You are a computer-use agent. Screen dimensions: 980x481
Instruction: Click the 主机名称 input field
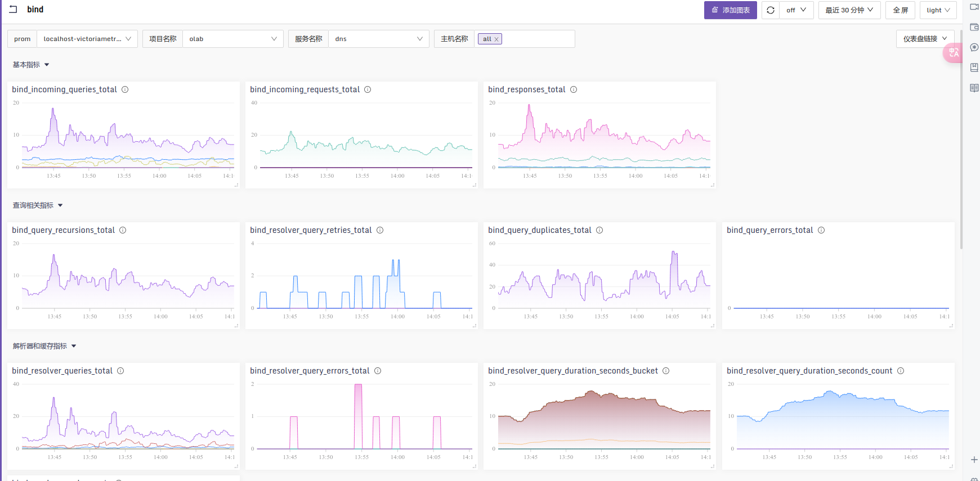[x=525, y=39]
